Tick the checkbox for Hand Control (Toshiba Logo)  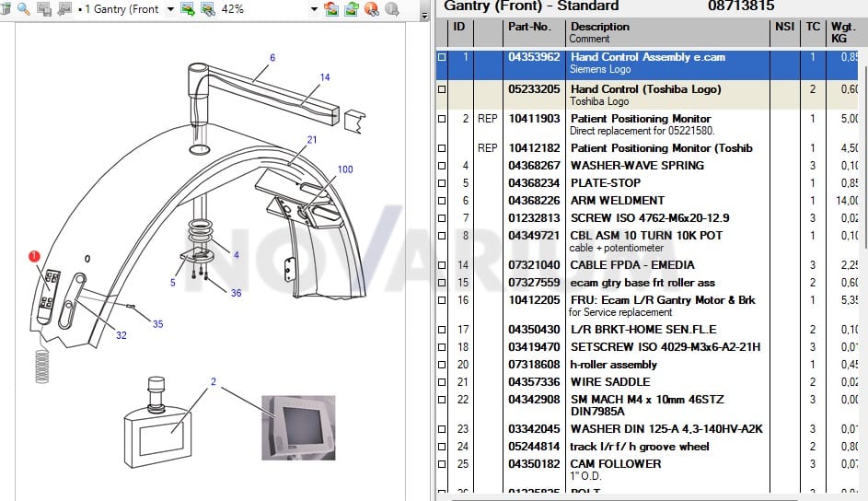coord(442,89)
